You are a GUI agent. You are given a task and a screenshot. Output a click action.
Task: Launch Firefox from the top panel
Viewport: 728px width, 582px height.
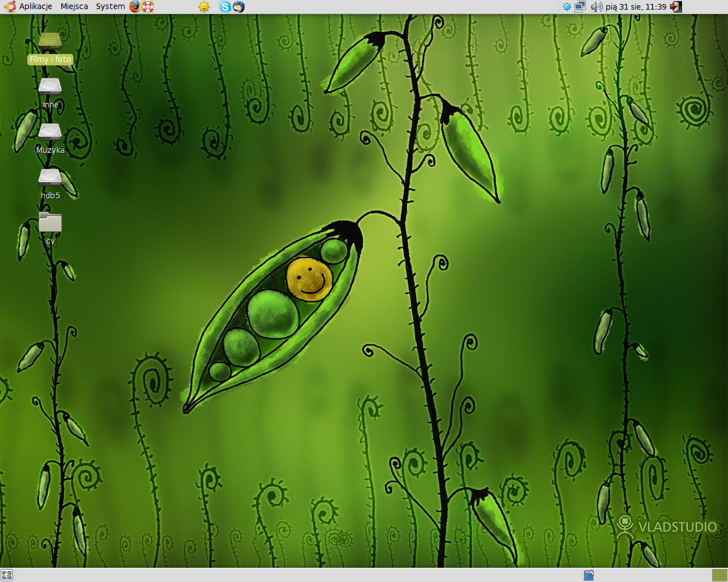pos(135,7)
